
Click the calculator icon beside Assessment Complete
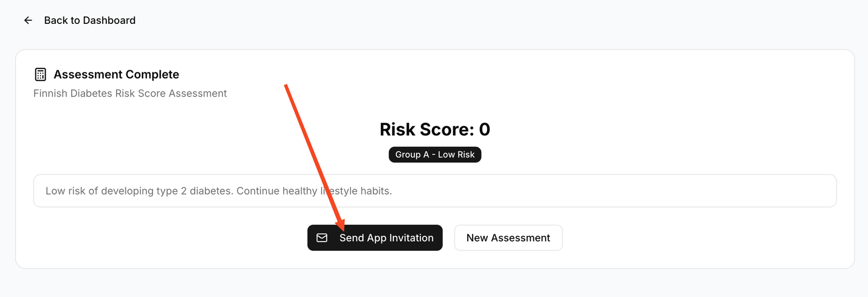[x=40, y=74]
